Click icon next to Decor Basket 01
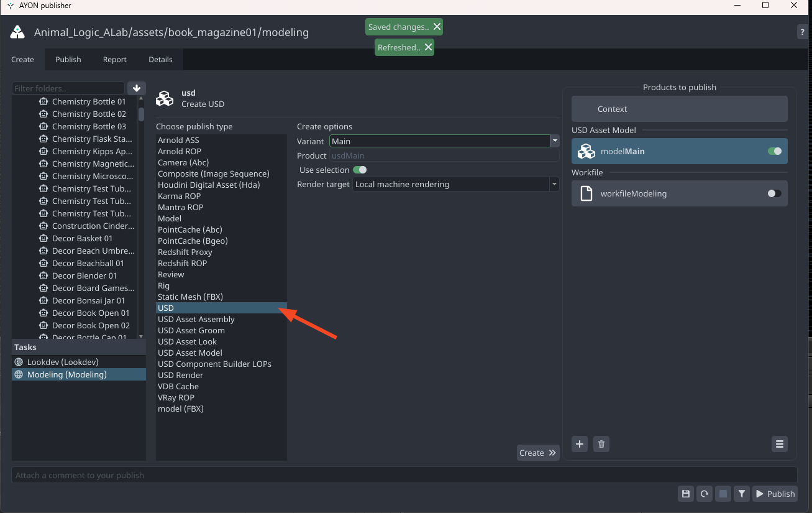 [43, 238]
